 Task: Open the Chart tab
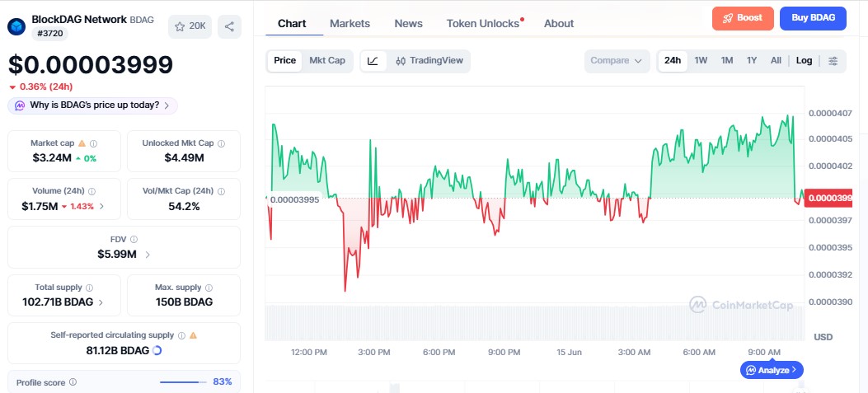(x=292, y=24)
